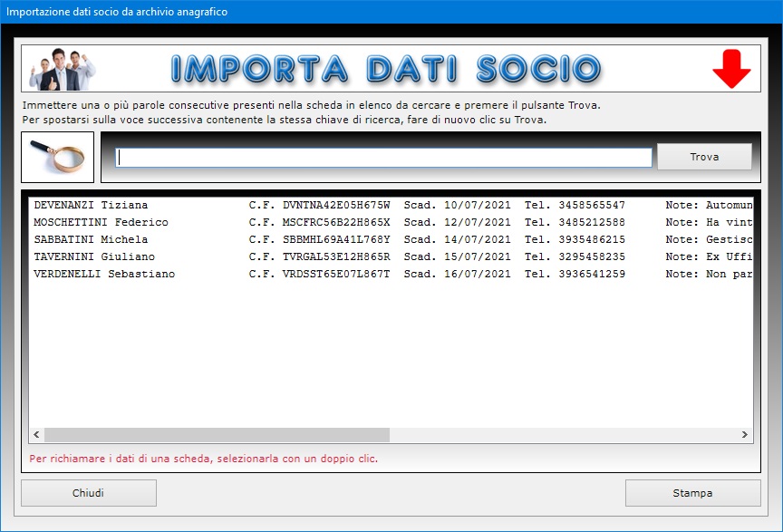Select the VERDENELLI Sebastiano record

[x=391, y=274]
